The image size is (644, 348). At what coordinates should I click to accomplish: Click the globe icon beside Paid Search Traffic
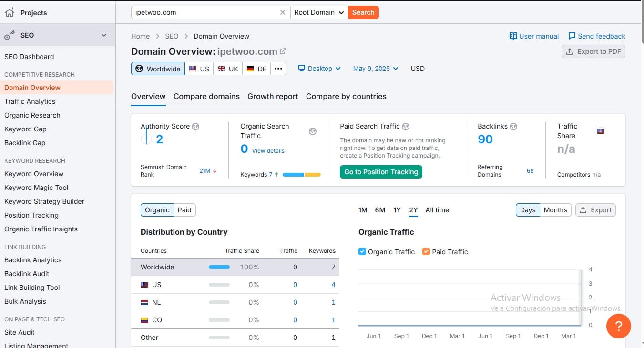click(x=406, y=127)
